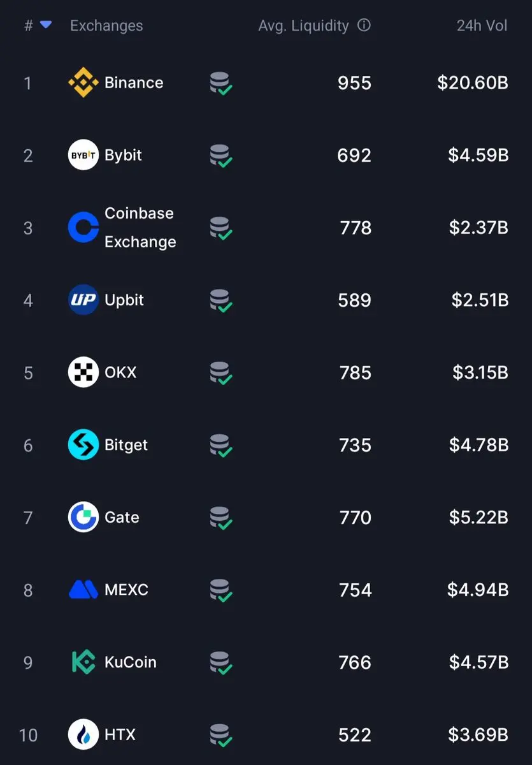Open the Bybit exchange name link
Viewport: 532px width, 765px height.
123,155
